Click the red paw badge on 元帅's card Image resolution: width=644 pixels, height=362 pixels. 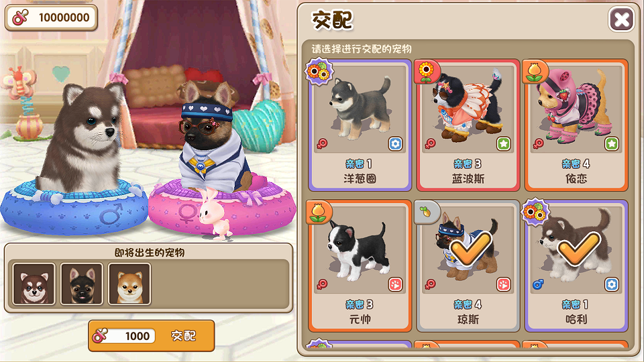[395, 284]
